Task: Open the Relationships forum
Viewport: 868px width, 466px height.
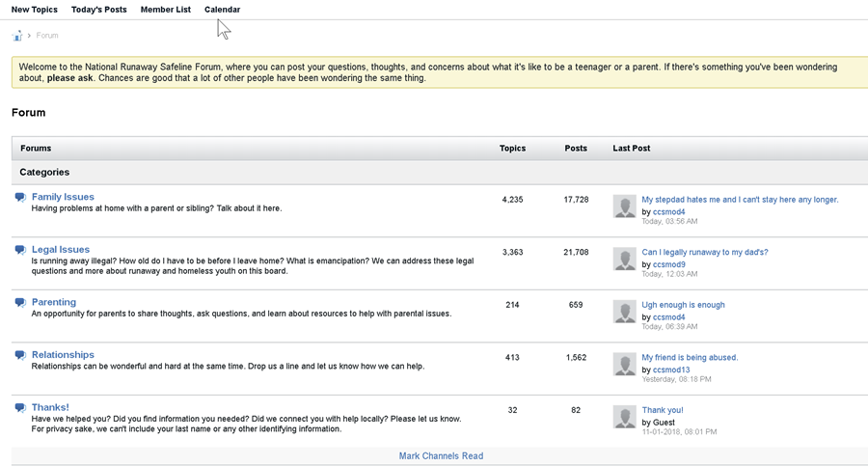Action: [x=63, y=355]
